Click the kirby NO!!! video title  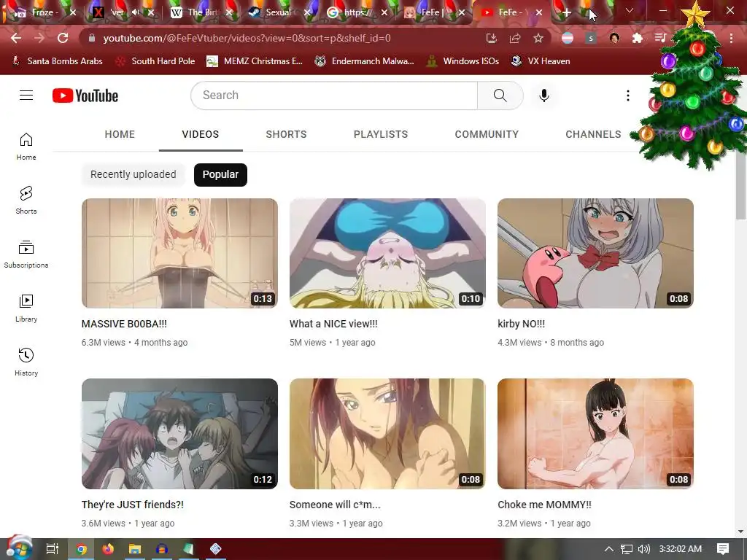click(521, 324)
